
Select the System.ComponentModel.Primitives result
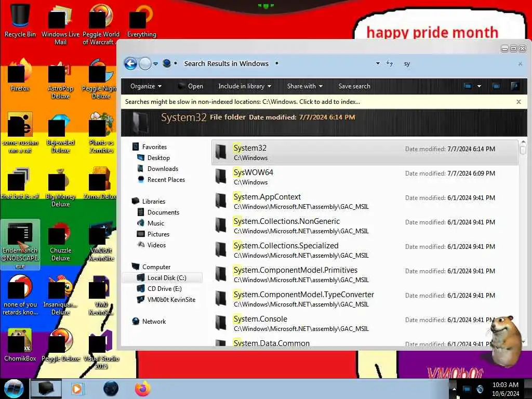[365, 275]
